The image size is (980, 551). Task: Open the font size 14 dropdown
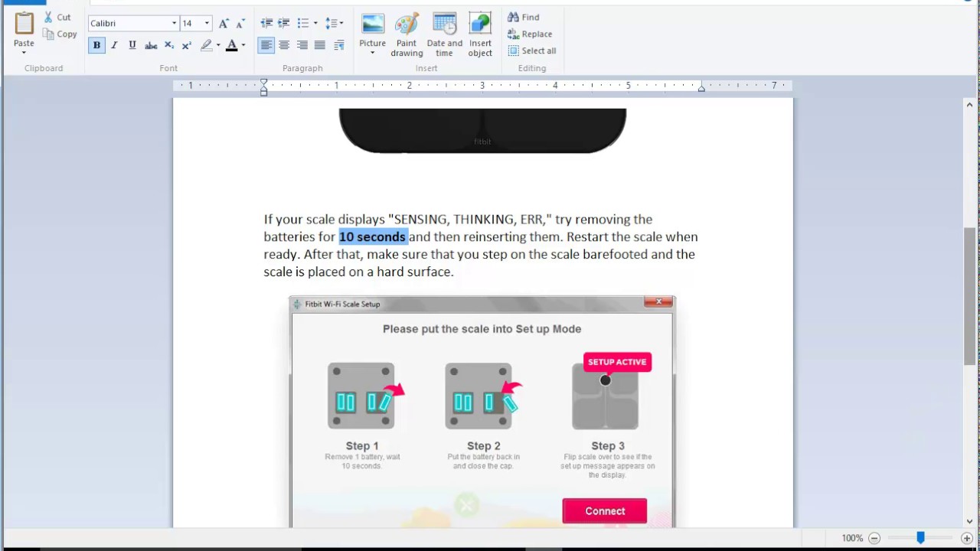(x=207, y=24)
